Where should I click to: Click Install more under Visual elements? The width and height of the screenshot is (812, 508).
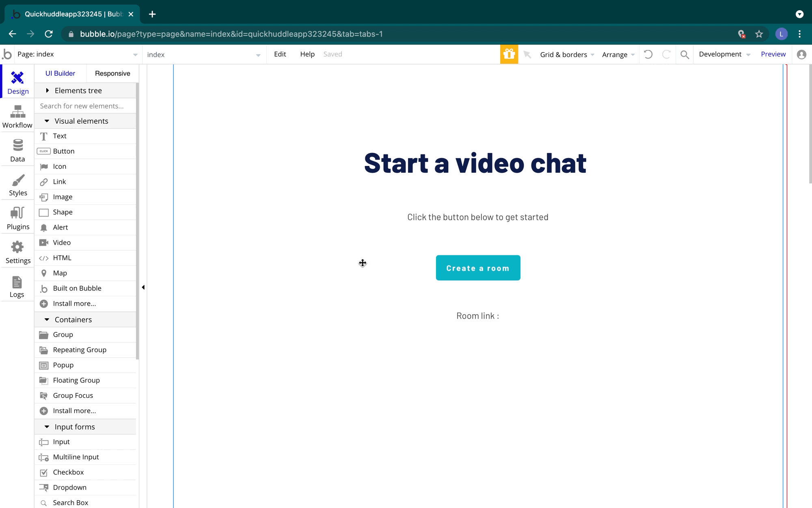click(85, 304)
